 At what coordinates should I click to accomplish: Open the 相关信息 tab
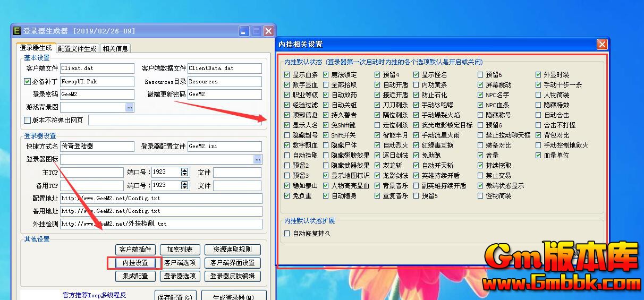(115, 48)
